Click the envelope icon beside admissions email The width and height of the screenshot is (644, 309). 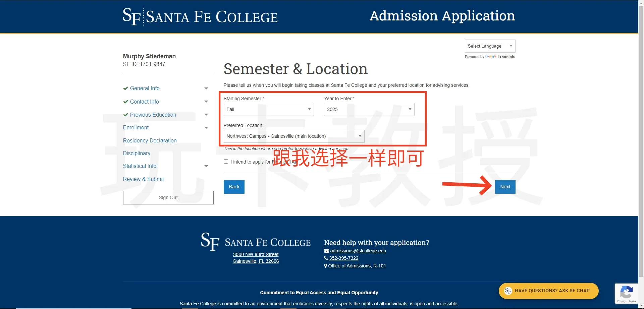[326, 251]
